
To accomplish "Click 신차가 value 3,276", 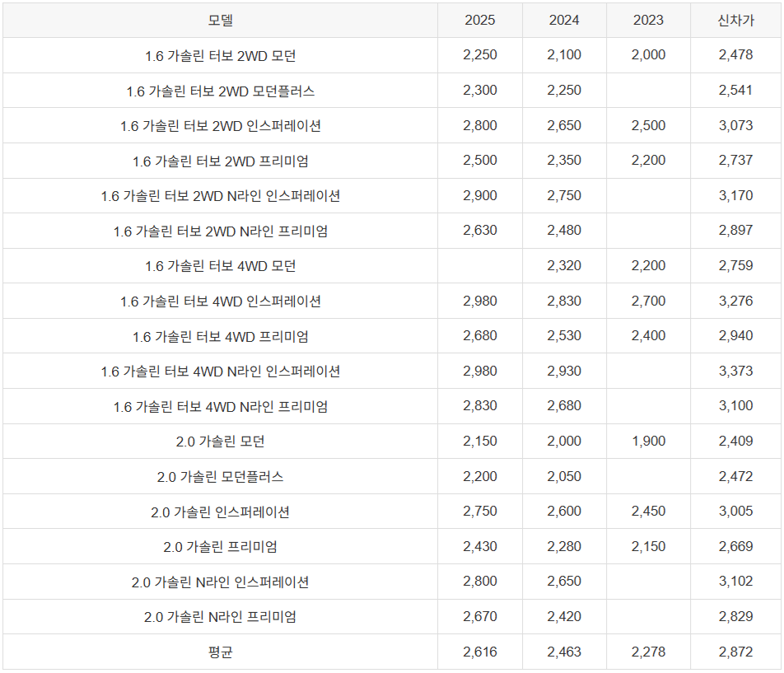I will [735, 301].
